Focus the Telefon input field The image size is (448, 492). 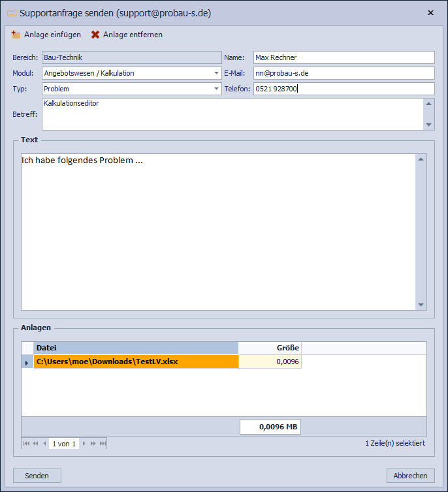coord(344,89)
